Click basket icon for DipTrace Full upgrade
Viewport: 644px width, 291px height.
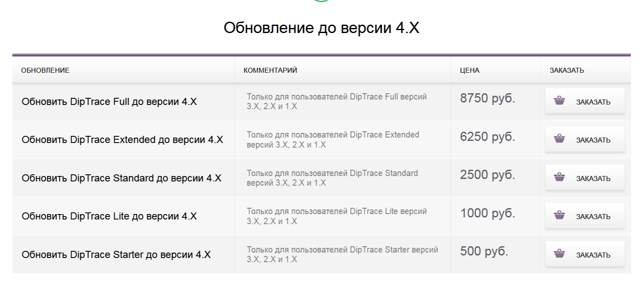point(559,101)
